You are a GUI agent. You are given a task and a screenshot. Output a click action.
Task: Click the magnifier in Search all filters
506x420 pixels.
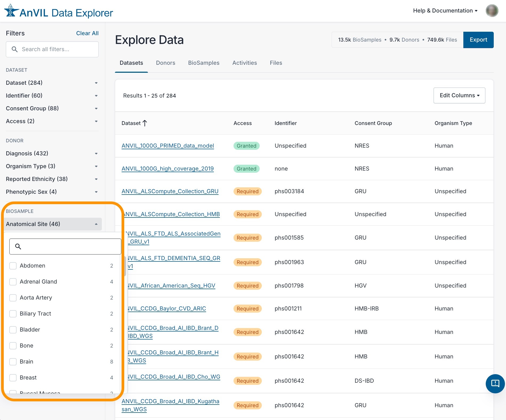[x=15, y=49]
